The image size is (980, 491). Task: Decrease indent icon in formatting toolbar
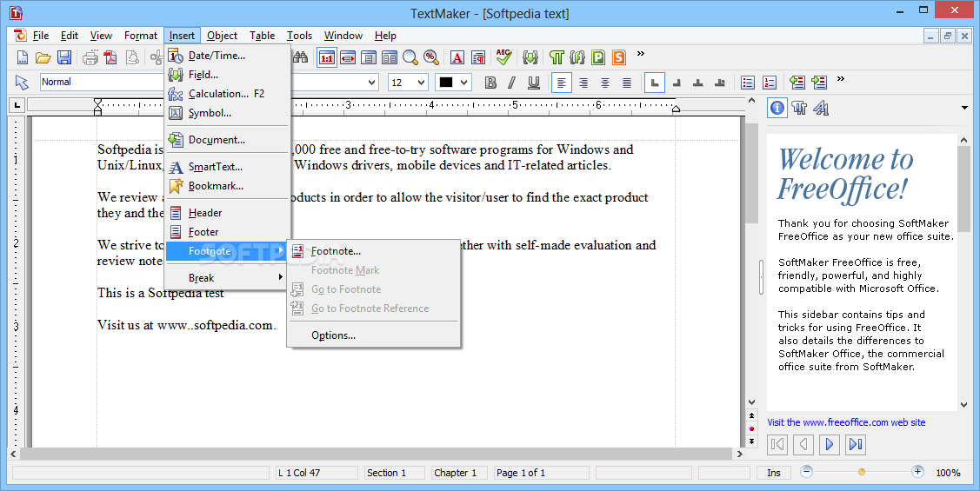(797, 83)
